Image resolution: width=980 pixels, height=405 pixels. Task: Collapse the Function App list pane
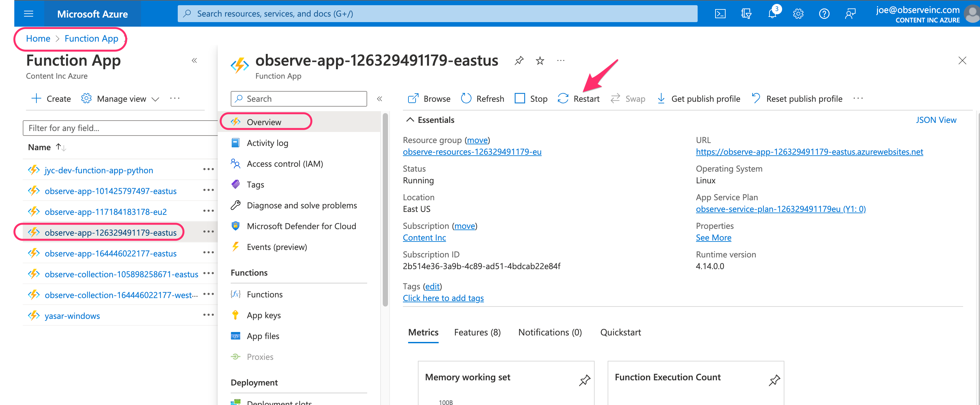coord(194,60)
